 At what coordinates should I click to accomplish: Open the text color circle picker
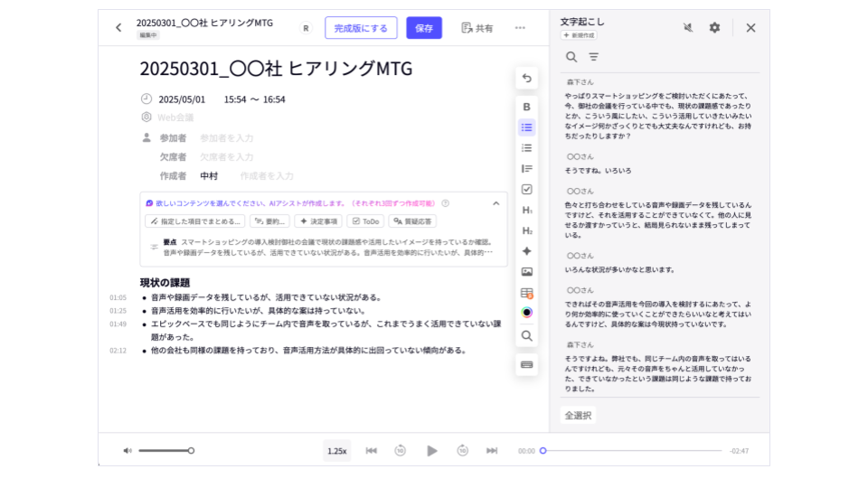click(527, 313)
